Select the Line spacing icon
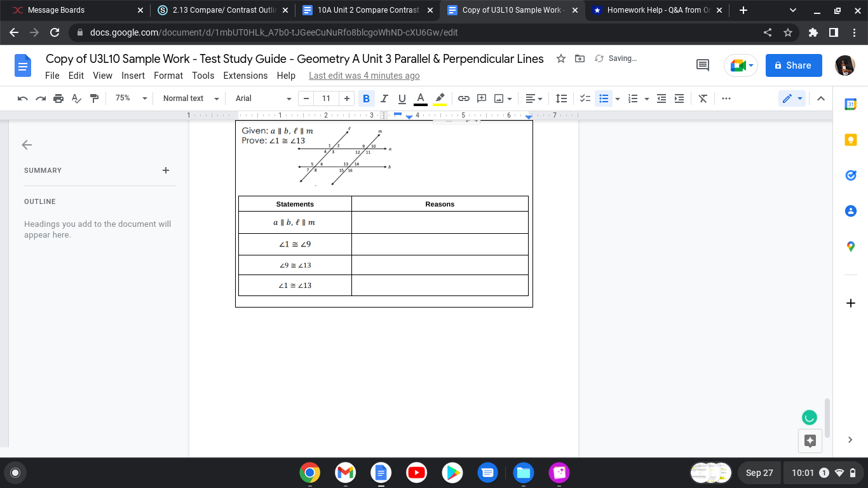This screenshot has height=488, width=868. pyautogui.click(x=561, y=98)
